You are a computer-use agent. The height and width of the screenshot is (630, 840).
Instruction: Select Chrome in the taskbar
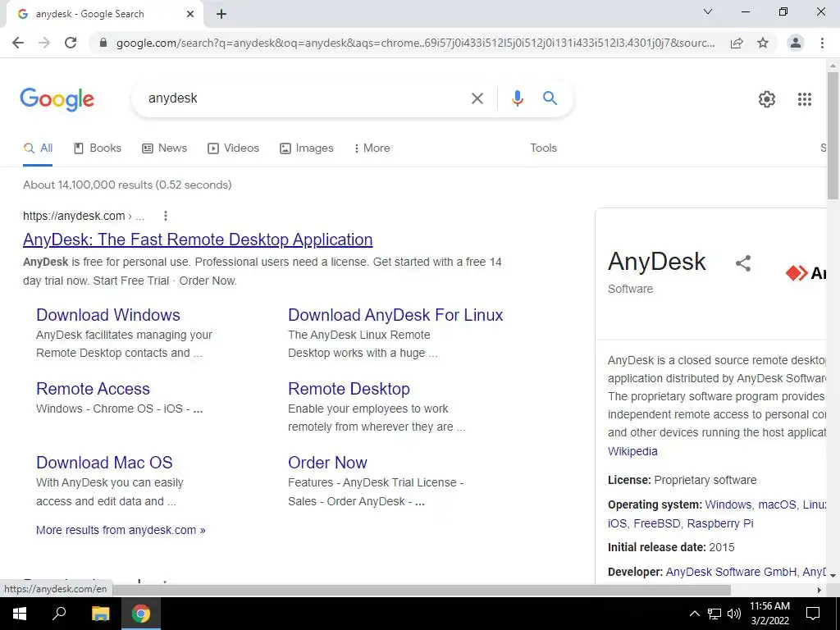(141, 614)
